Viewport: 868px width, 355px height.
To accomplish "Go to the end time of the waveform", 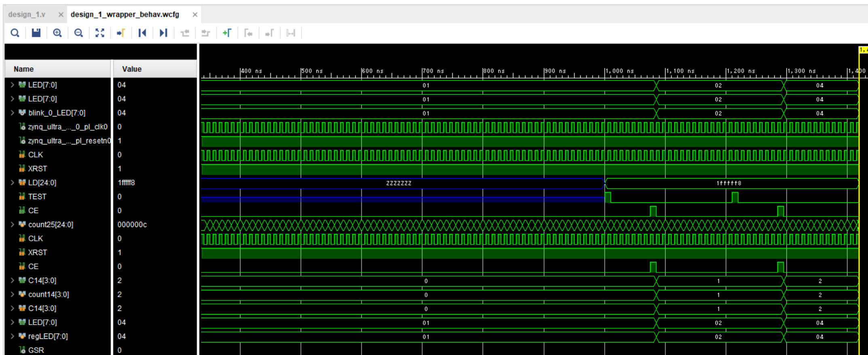I will [163, 33].
